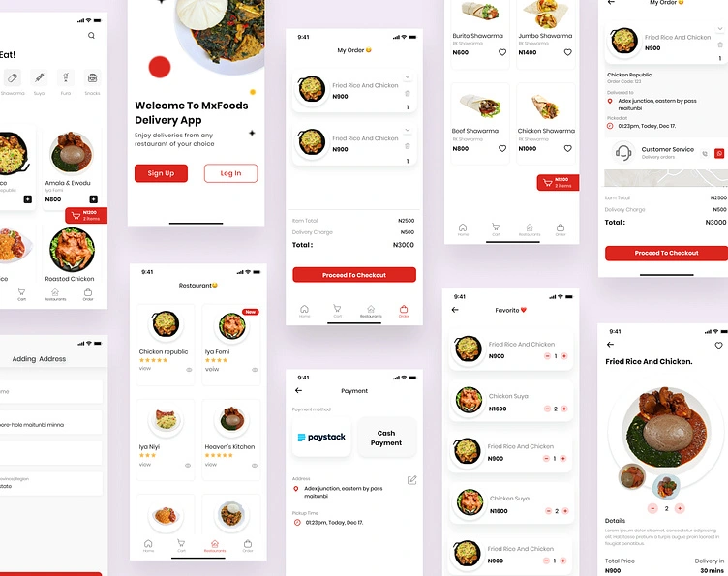
Task: Open WhatsApp customer service icon
Action: coord(719,153)
